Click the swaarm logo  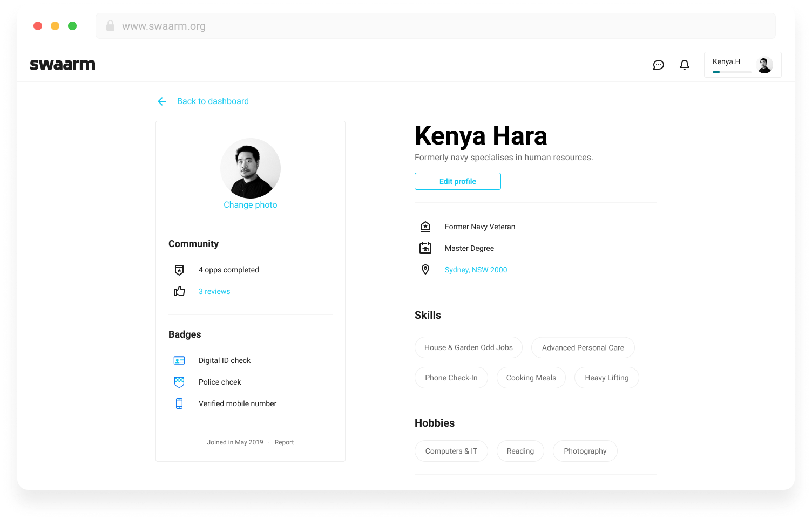pyautogui.click(x=62, y=64)
